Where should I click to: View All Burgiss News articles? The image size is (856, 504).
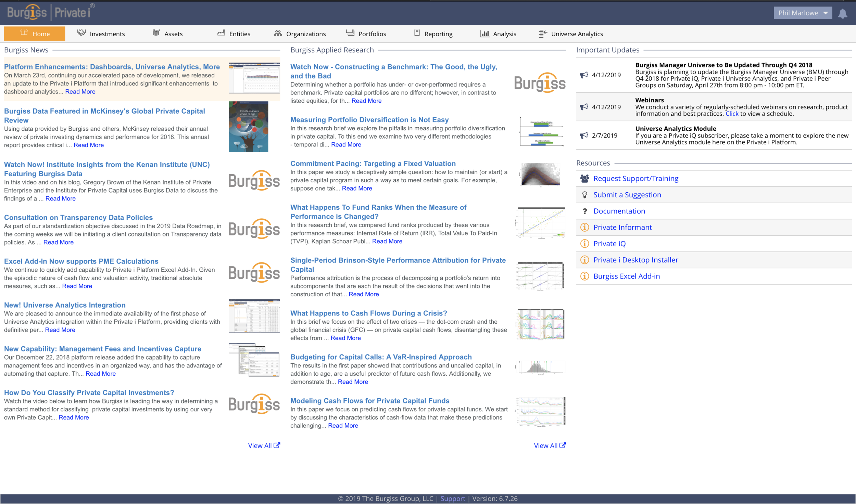click(x=264, y=445)
